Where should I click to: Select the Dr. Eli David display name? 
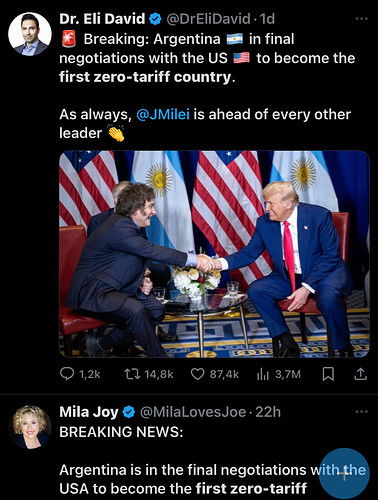coord(102,19)
